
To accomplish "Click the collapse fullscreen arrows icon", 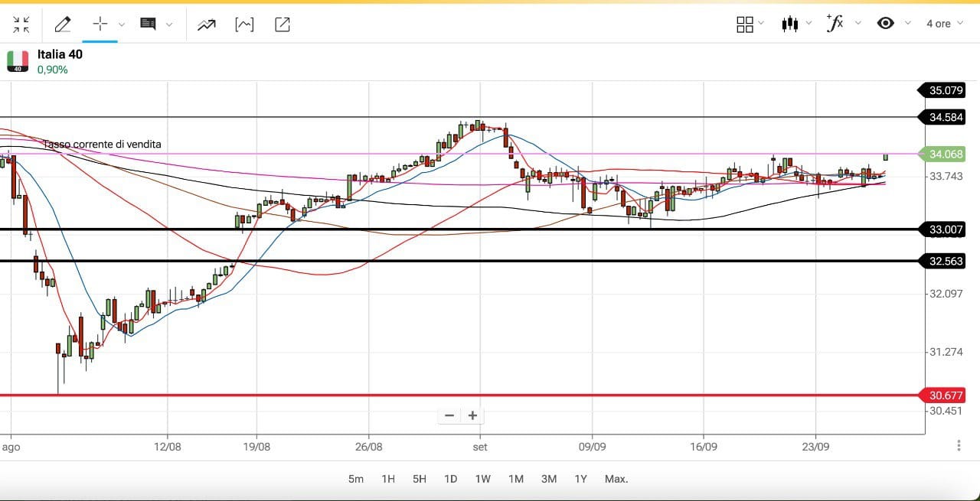I will (21, 24).
